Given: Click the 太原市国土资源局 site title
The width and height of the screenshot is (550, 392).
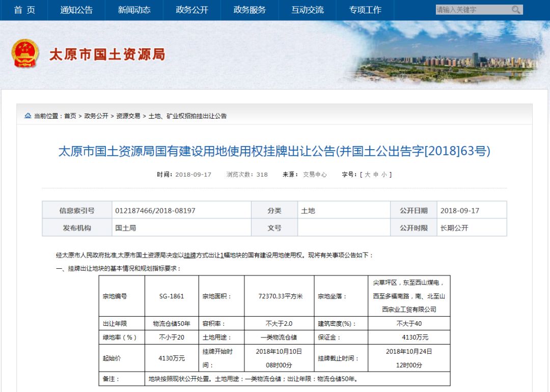Looking at the screenshot, I should click(107, 54).
